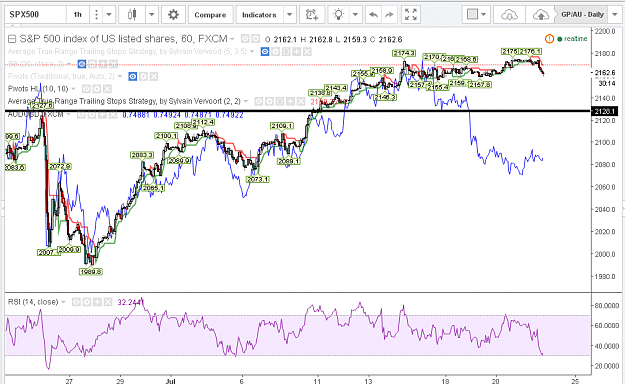The image size is (625, 384).
Task: Expand the RSI (14, close) dropdown arrow
Action: pos(63,302)
